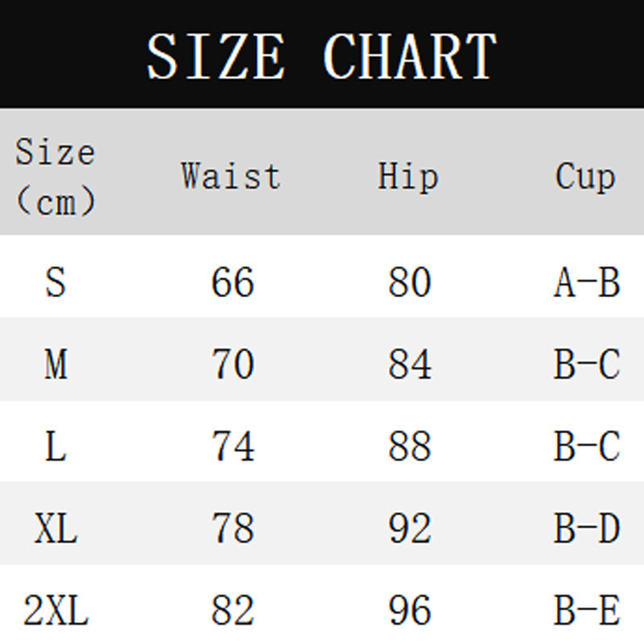This screenshot has width=644, height=644.
Task: Click the Size (cm) column header
Action: tap(55, 176)
